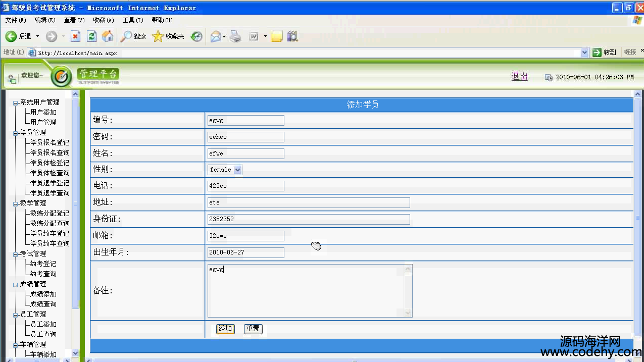This screenshot has width=644, height=362.
Task: Click the welcome user avatar icon
Action: (x=12, y=79)
